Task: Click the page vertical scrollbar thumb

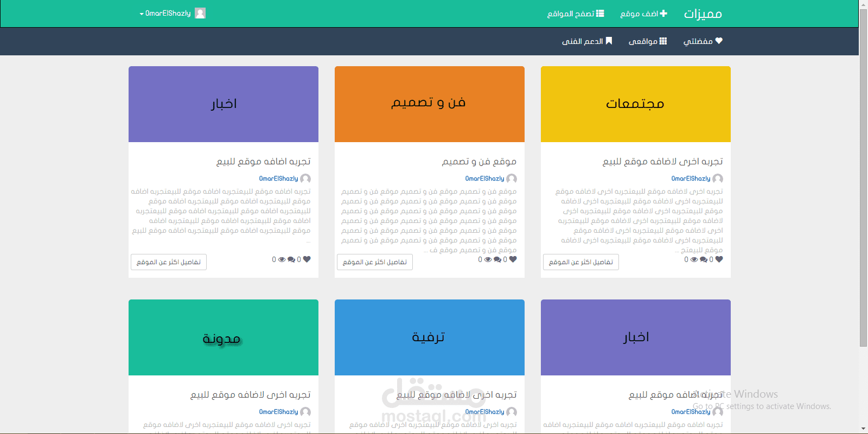Action: pyautogui.click(x=863, y=177)
